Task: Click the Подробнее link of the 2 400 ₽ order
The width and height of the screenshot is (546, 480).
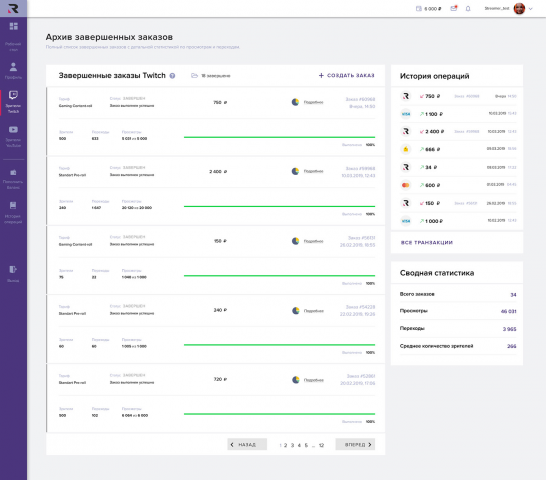Action: [313, 171]
